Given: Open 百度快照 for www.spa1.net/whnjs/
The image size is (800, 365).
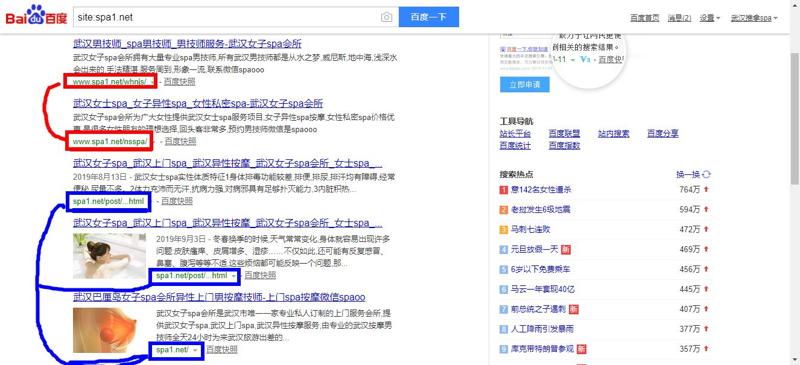Looking at the screenshot, I should click(179, 82).
